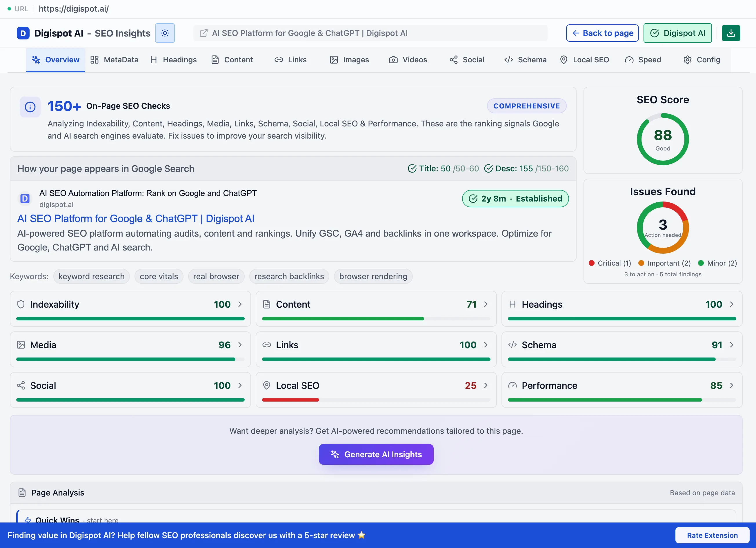Open the Links tab
Screen dimensions: 756x548
pyautogui.click(x=290, y=60)
